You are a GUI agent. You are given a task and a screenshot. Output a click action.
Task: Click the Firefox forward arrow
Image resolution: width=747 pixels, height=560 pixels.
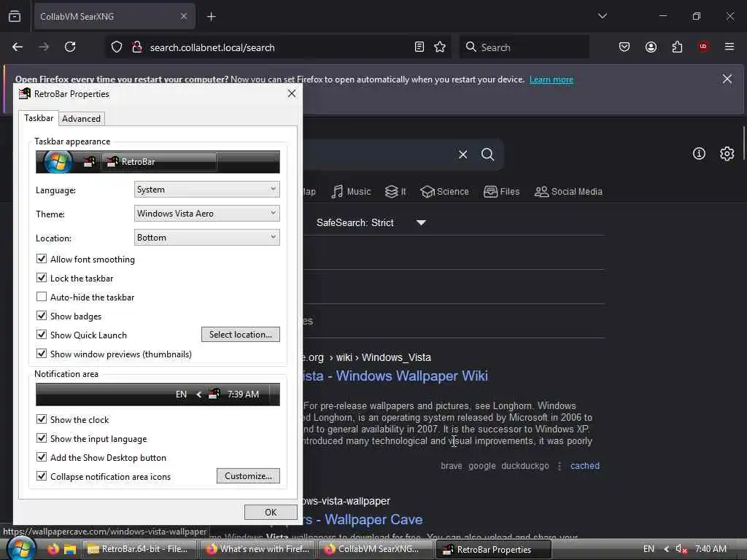pyautogui.click(x=44, y=47)
